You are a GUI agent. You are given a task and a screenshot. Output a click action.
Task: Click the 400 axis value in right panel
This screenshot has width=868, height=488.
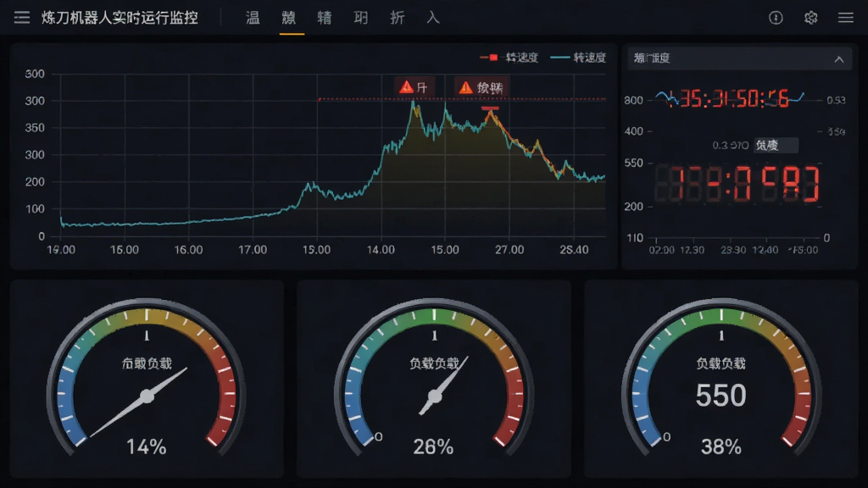(x=633, y=131)
